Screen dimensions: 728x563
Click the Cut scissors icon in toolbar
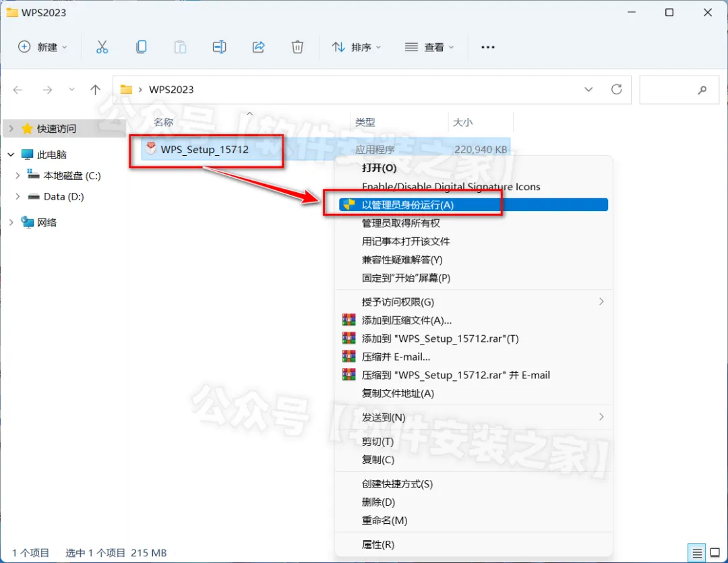pos(102,47)
